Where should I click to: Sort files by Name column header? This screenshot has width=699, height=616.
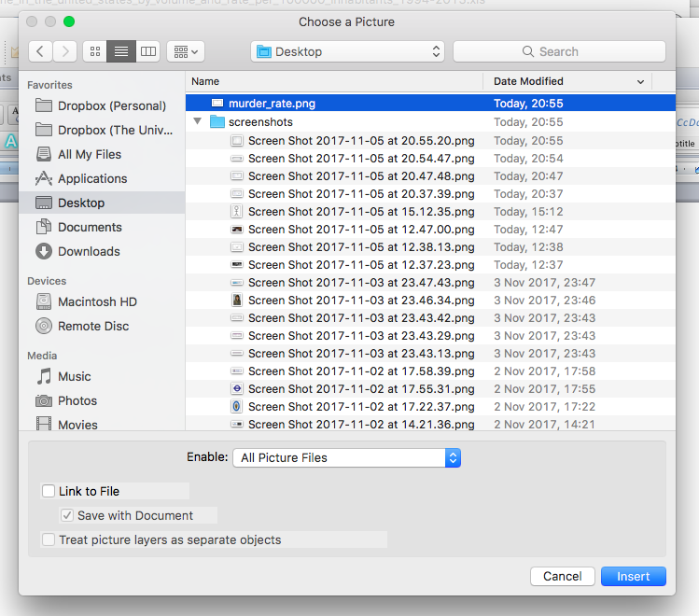point(334,81)
